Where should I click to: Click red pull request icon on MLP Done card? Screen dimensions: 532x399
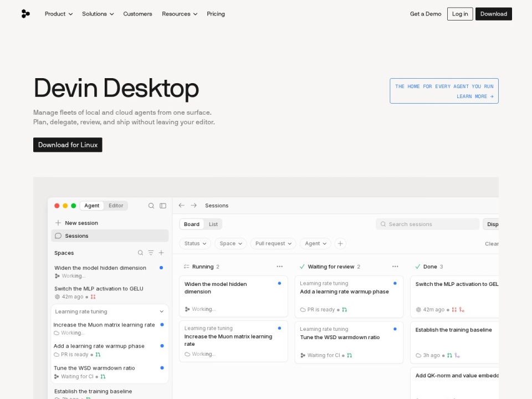click(x=454, y=310)
